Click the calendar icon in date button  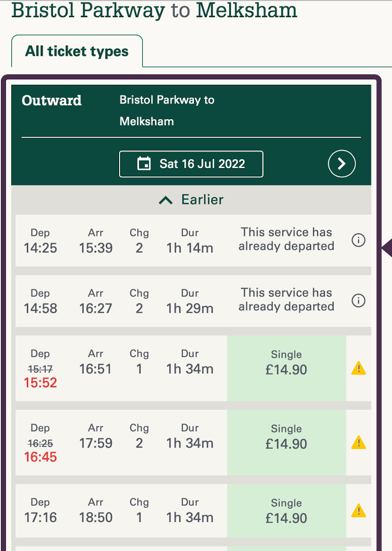pyautogui.click(x=144, y=164)
